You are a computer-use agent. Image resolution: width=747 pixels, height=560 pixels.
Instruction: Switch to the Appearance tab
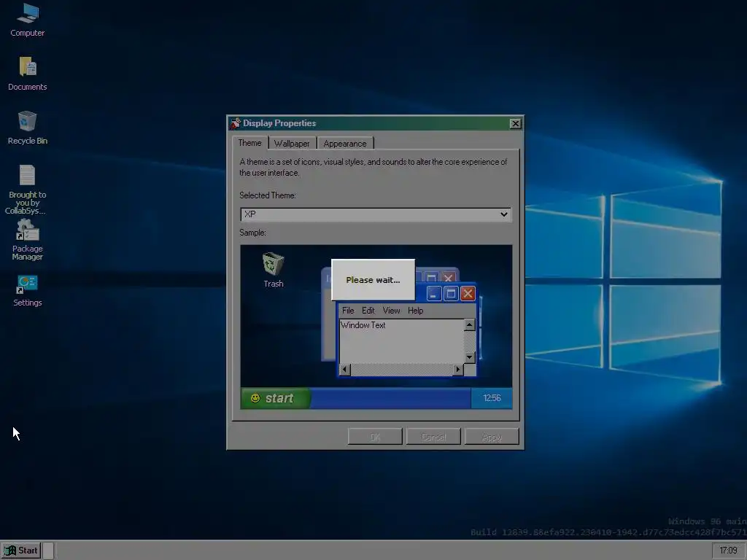(x=345, y=144)
